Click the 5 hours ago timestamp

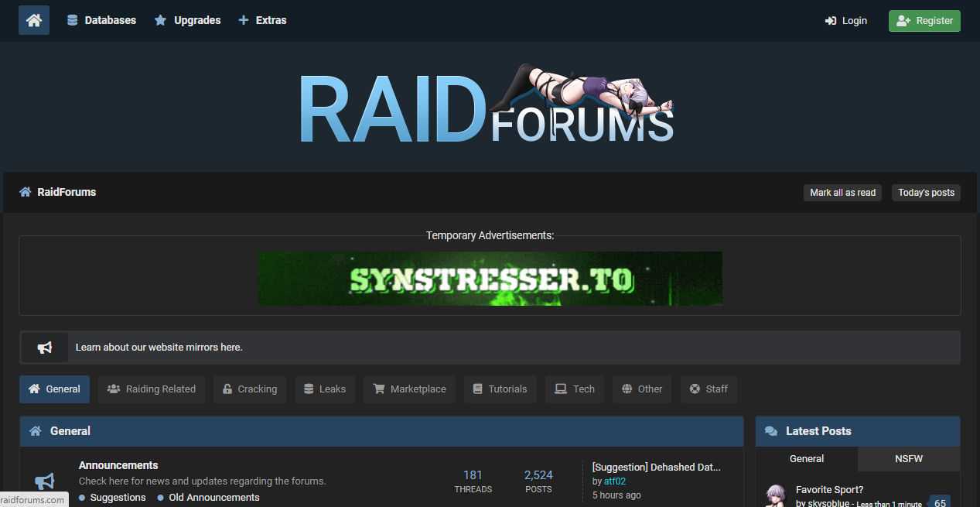pyautogui.click(x=616, y=495)
